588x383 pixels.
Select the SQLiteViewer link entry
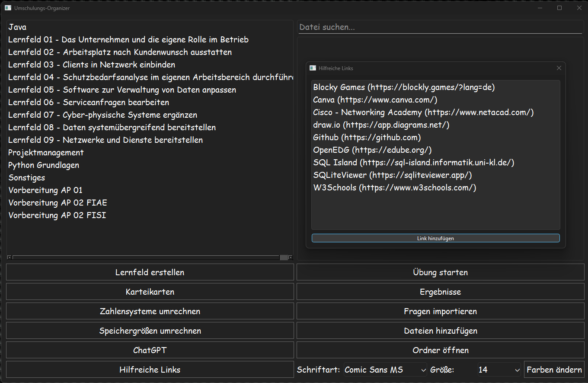pyautogui.click(x=435, y=175)
